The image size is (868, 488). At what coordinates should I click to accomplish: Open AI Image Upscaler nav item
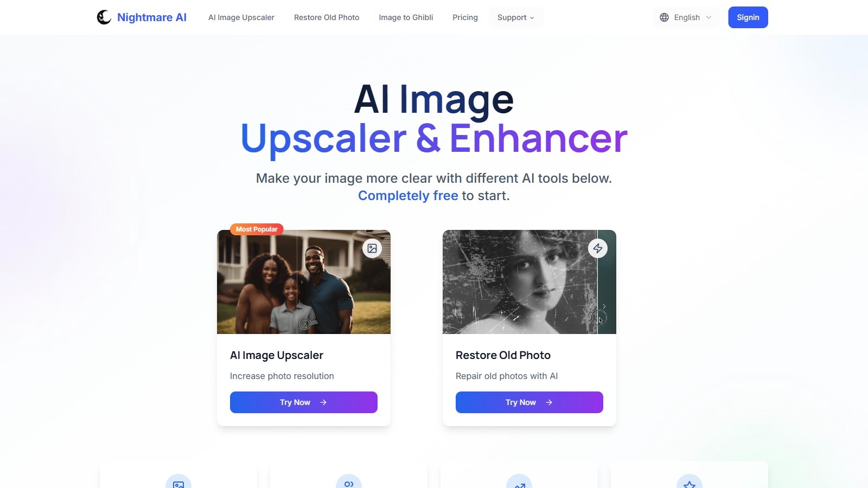point(241,17)
